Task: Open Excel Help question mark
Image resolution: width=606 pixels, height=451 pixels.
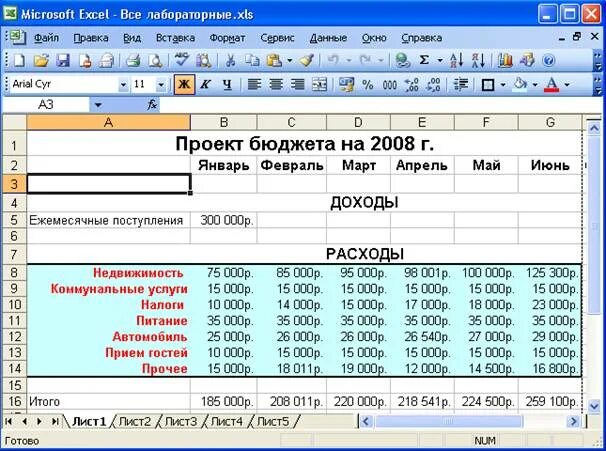Action: coord(548,61)
